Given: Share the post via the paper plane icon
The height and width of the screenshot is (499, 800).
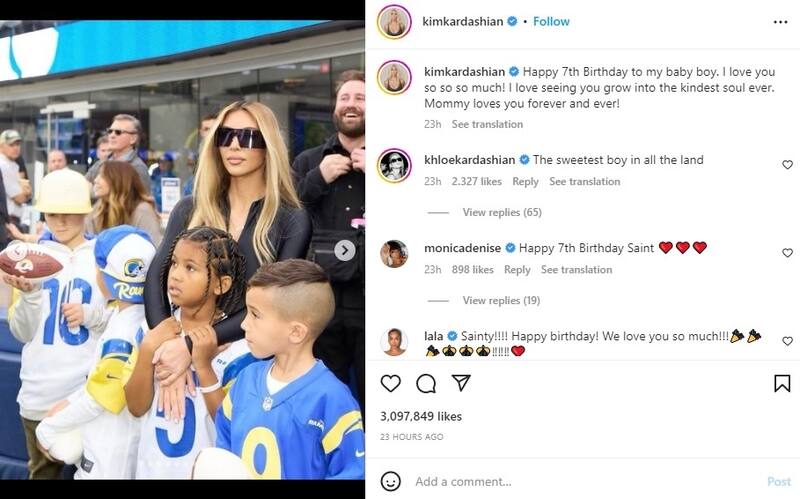Looking at the screenshot, I should tap(461, 383).
